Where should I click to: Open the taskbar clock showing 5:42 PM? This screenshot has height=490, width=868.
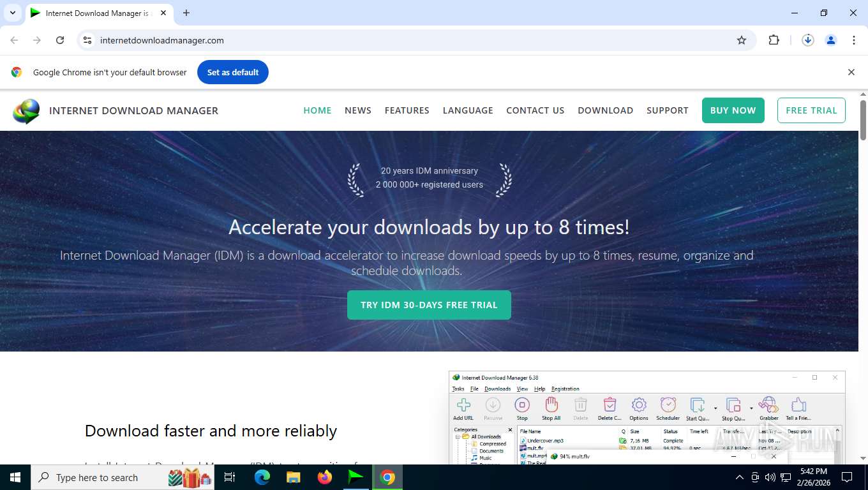pos(813,477)
